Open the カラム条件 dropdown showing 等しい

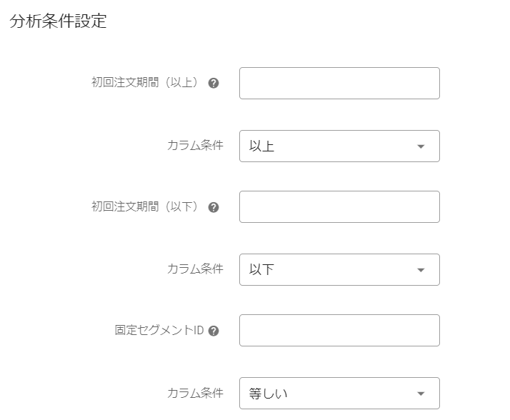[339, 393]
